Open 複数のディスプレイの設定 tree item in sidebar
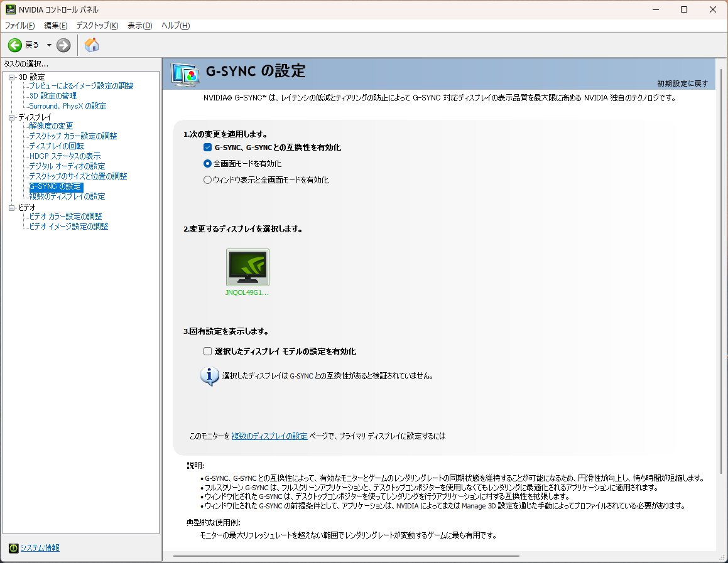Screen dimensions: 728x563 pos(67,196)
